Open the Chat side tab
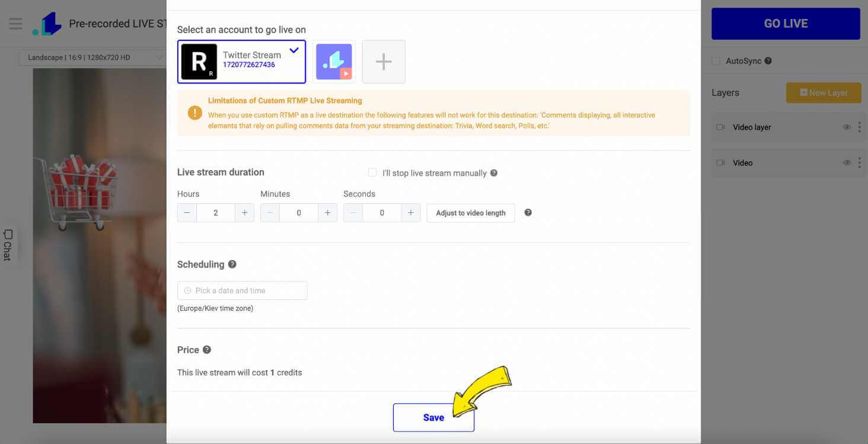This screenshot has height=444, width=868. 8,244
